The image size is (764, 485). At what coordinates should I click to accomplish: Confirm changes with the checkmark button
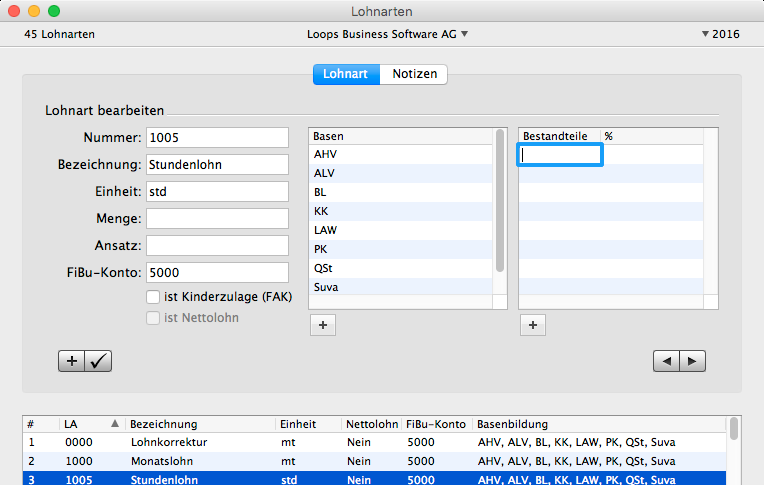click(98, 361)
